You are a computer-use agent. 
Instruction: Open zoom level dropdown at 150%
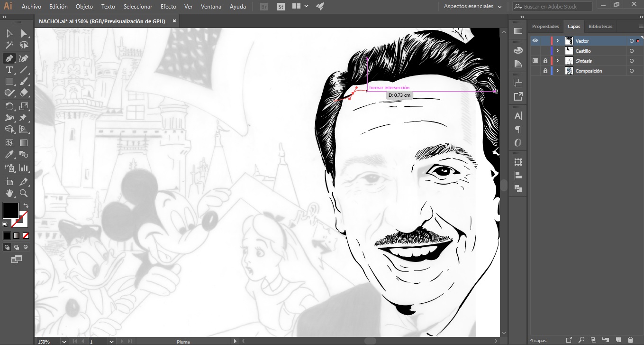pyautogui.click(x=64, y=341)
